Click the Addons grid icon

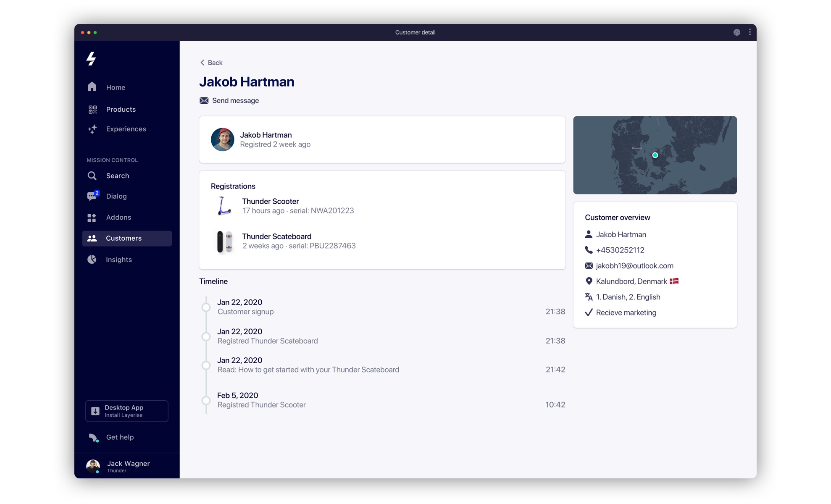click(x=92, y=218)
